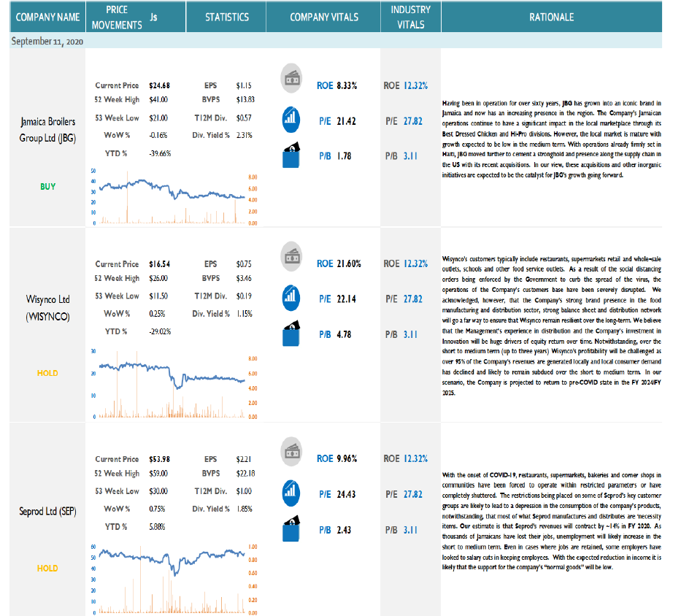Viewport: 681px width, 616px height.
Task: Click the company P/E value 22.14
Action: (x=346, y=299)
